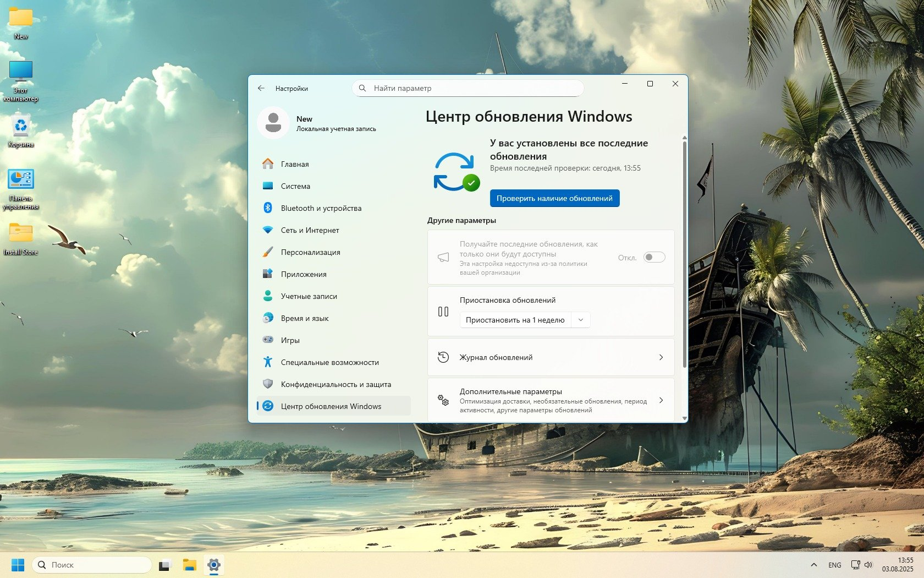Select Приложения in sidebar

point(334,274)
